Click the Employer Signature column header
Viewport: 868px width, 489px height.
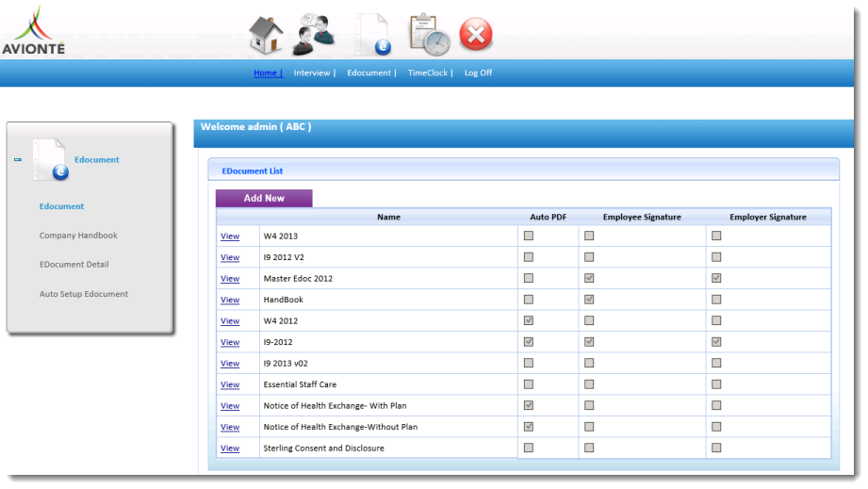coord(768,217)
